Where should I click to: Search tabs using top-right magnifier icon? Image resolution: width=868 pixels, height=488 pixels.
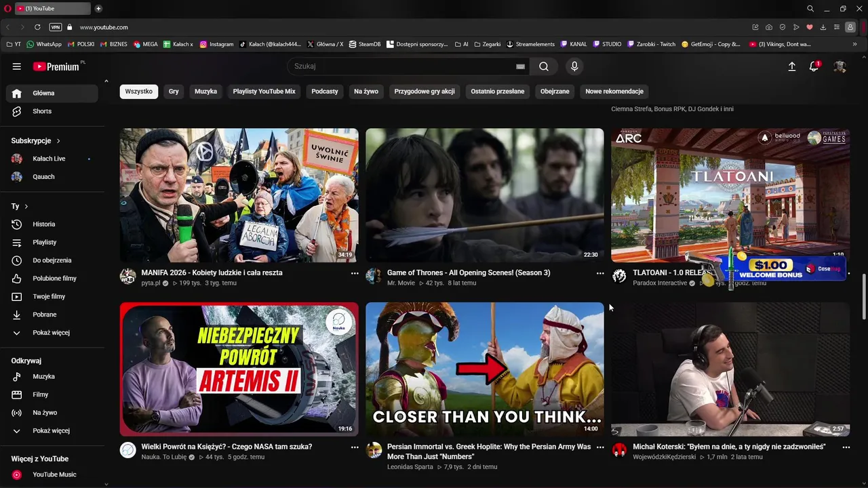click(x=810, y=8)
